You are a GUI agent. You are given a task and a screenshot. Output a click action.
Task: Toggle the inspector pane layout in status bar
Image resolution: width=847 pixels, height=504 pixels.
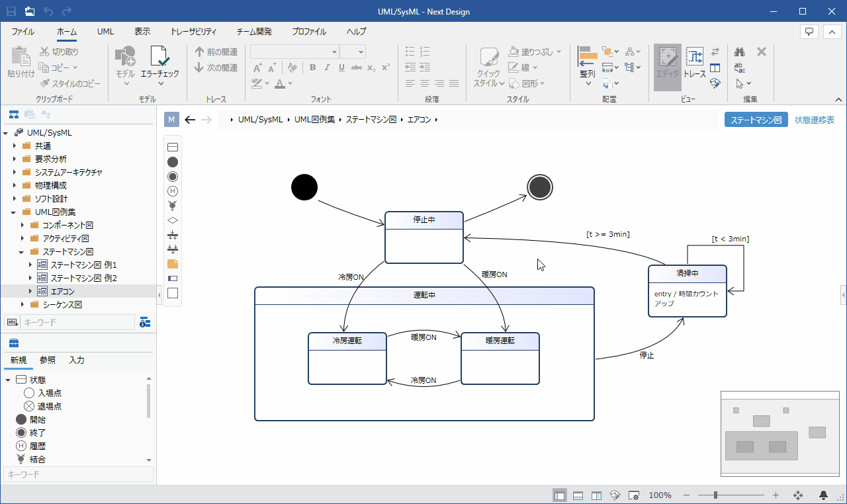[x=596, y=495]
